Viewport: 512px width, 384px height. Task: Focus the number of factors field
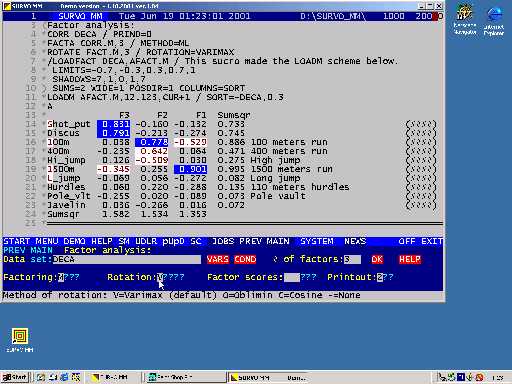pos(352,259)
